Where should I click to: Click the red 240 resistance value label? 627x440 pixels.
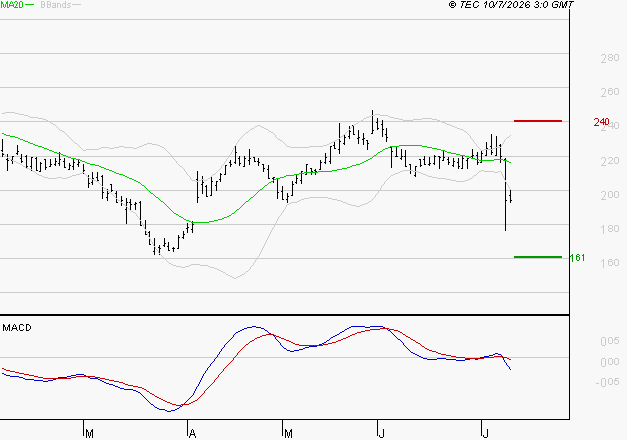pos(601,122)
